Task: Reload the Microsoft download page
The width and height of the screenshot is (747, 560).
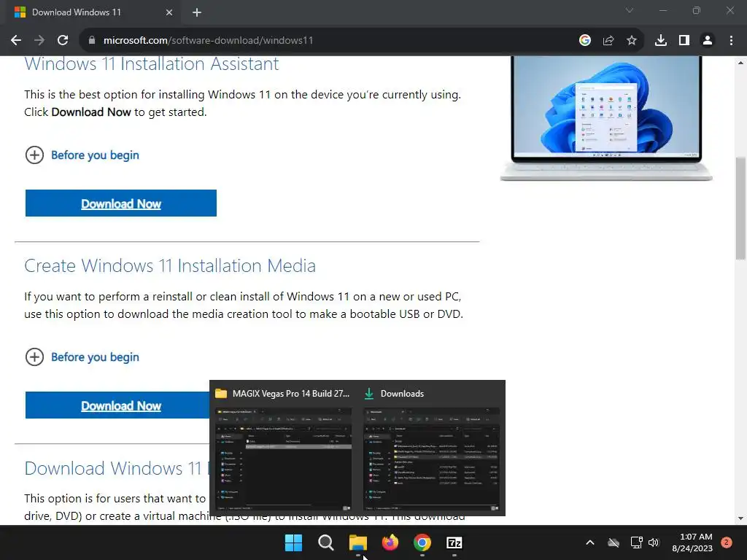Action: pyautogui.click(x=63, y=41)
